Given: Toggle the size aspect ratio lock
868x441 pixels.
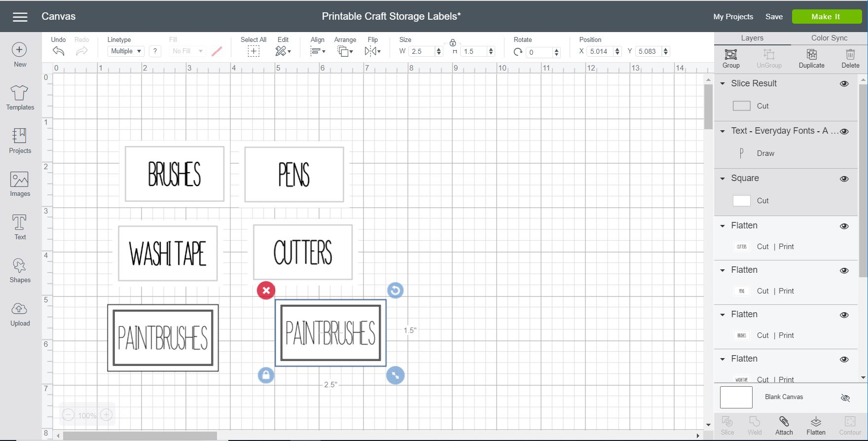Looking at the screenshot, I should pyautogui.click(x=453, y=42).
